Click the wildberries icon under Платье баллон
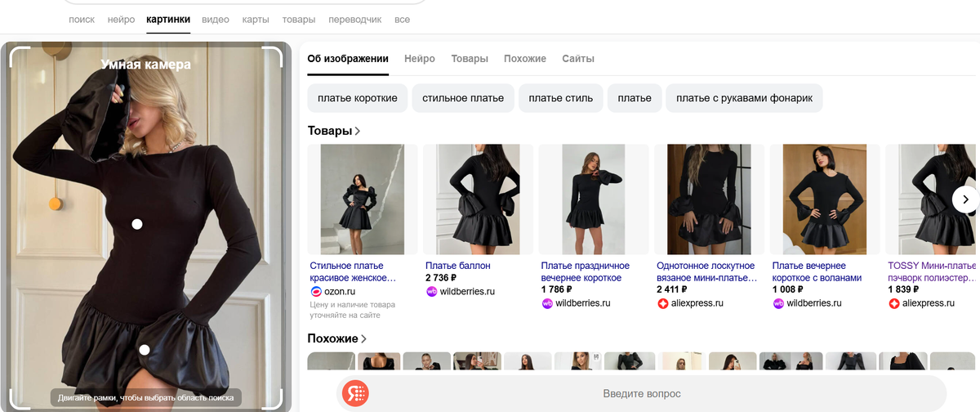 coord(432,292)
